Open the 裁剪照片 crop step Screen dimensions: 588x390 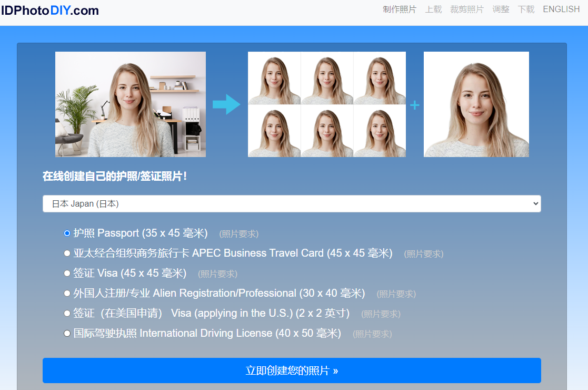click(466, 9)
